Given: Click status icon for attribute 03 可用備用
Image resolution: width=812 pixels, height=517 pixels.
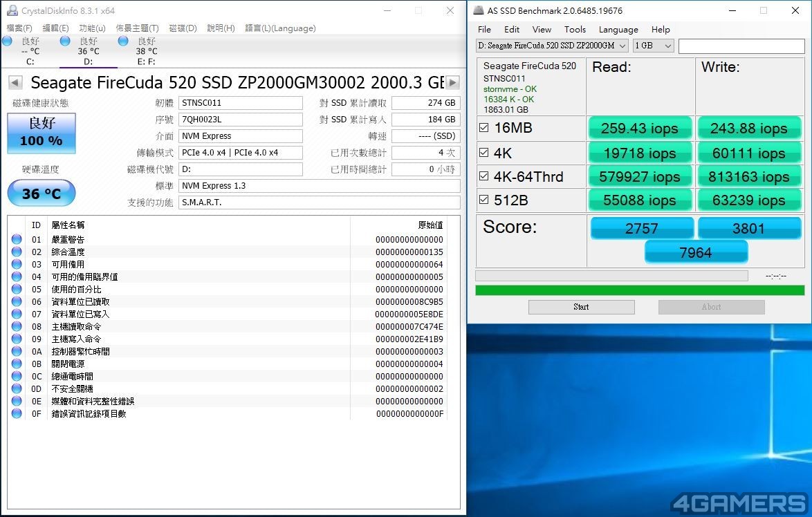Looking at the screenshot, I should click(17, 264).
